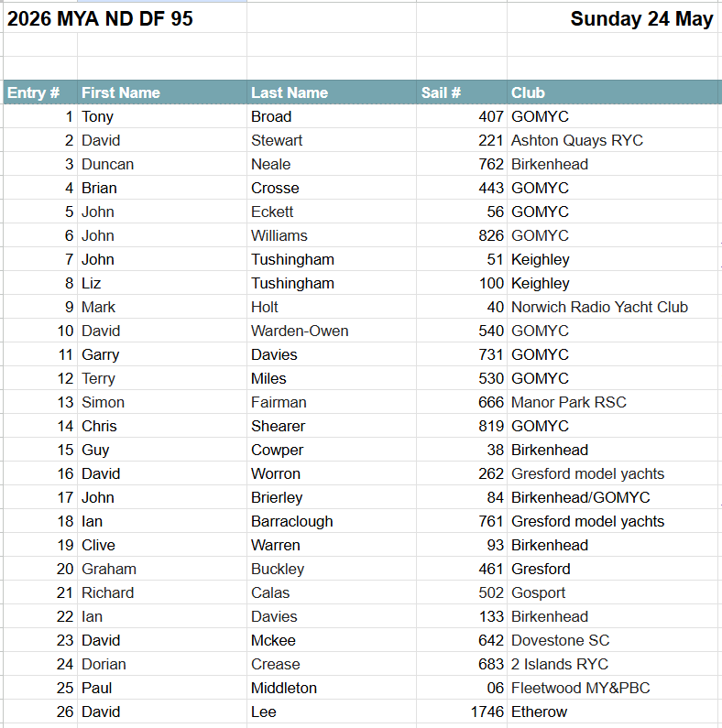Select the cell containing 'Ashton Quays RYC'

point(577,140)
